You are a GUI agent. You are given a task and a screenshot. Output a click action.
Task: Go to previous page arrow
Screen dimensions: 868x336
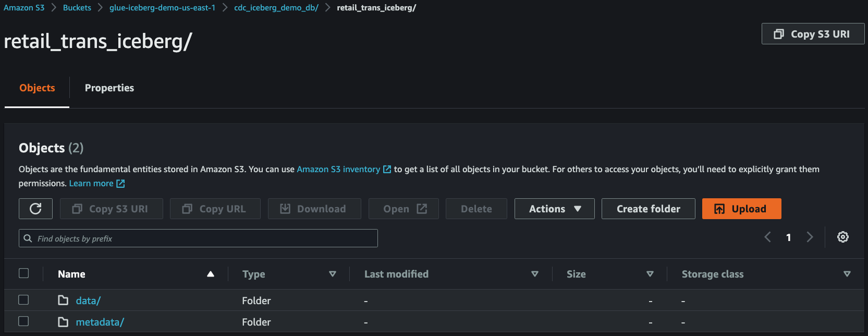[767, 237]
